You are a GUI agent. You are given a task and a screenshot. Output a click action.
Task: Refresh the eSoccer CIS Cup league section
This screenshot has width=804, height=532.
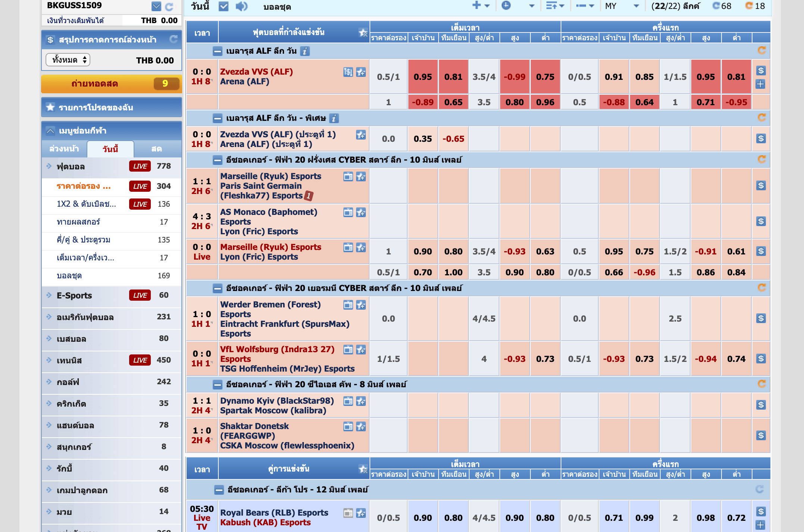click(x=761, y=384)
